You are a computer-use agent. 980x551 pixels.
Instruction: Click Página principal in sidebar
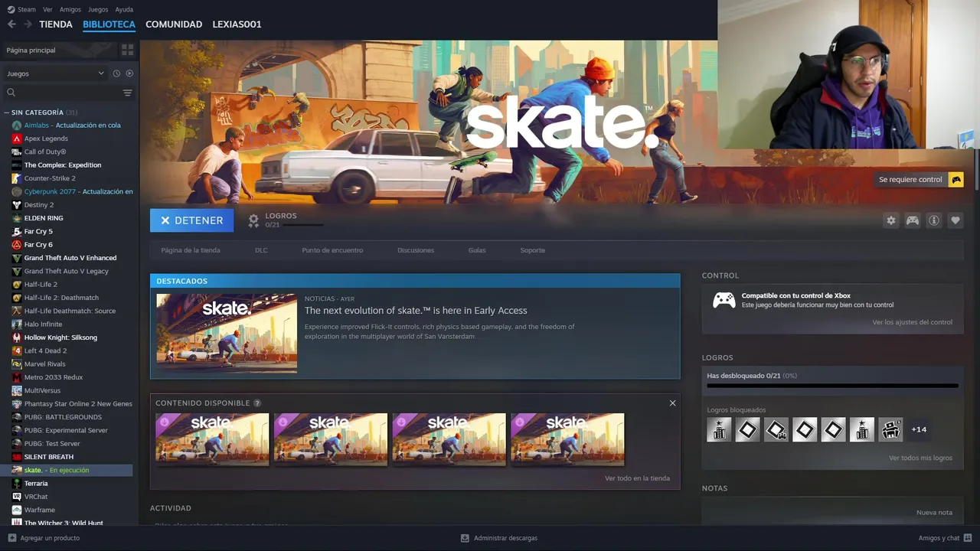[31, 50]
